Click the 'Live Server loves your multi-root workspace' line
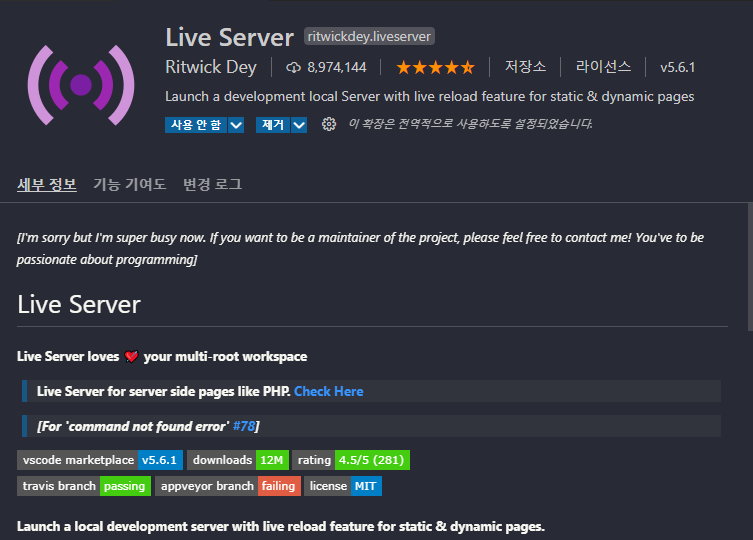This screenshot has width=753, height=540. pos(162,356)
